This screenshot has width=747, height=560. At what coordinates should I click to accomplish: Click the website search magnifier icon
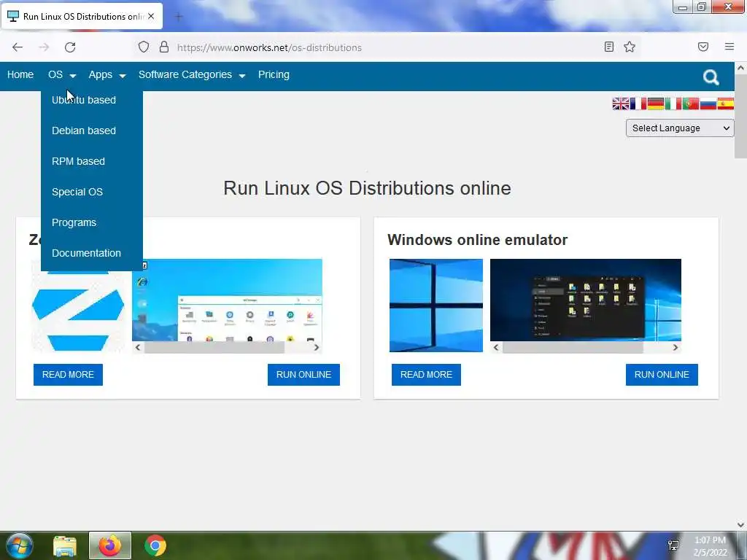click(711, 77)
